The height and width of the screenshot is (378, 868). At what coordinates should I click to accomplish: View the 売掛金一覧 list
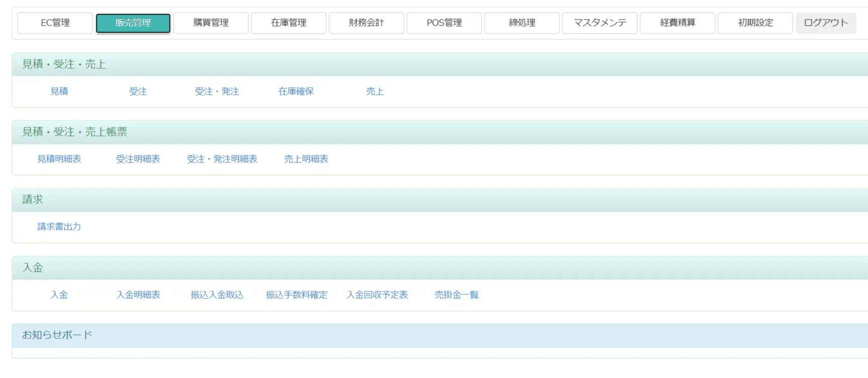(457, 295)
